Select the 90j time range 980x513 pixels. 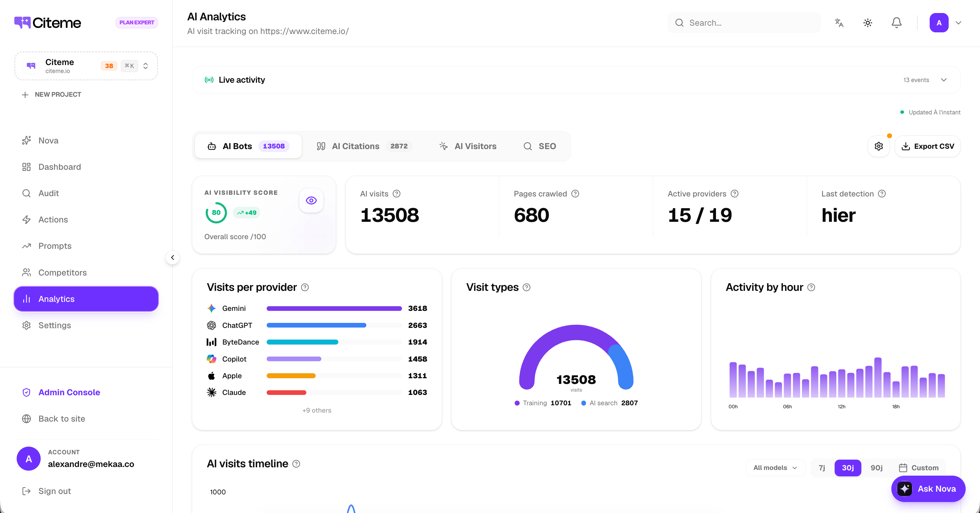pos(877,468)
